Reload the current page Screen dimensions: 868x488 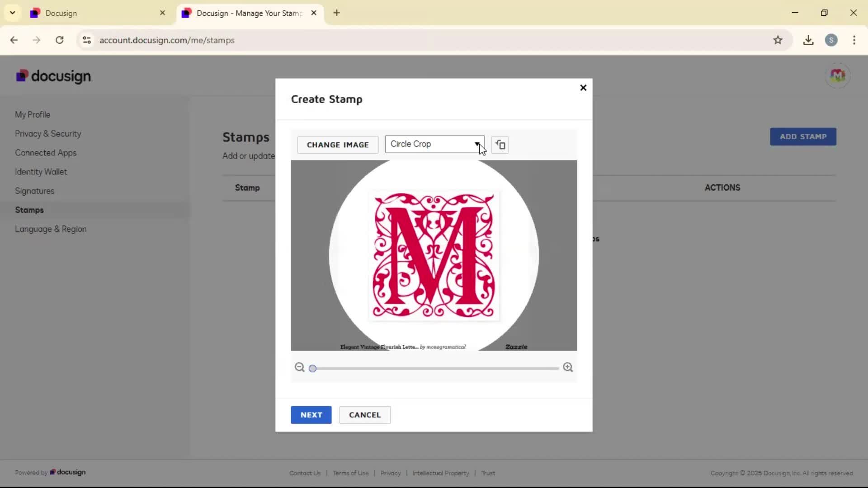(59, 40)
